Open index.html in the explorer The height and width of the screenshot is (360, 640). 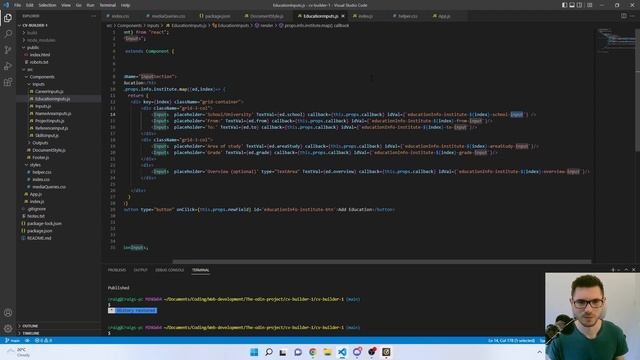tap(40, 55)
